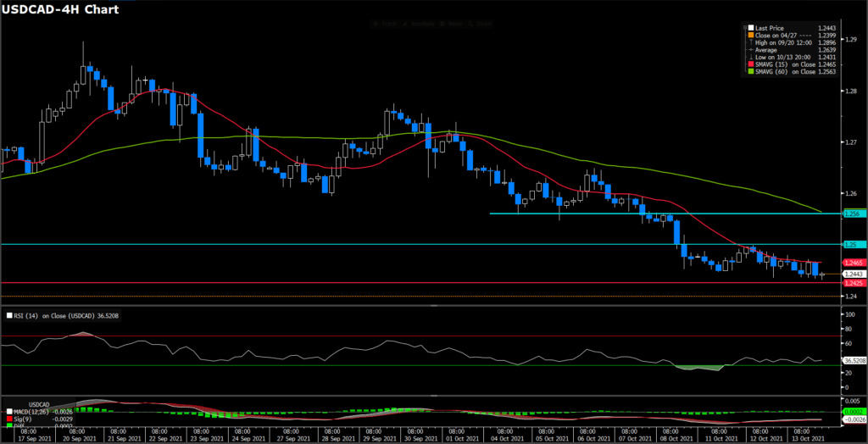Click the red SMAVG (15) legend swatch
The width and height of the screenshot is (868, 444).
pos(751,64)
